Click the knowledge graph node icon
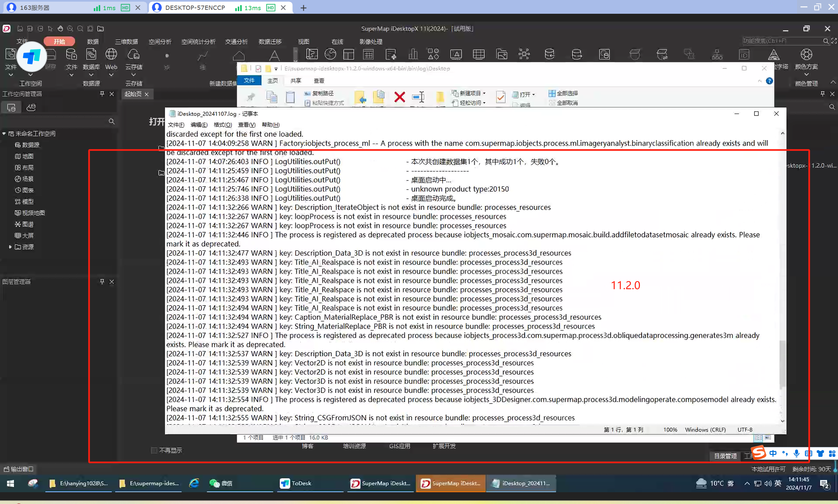The width and height of the screenshot is (838, 504). [x=524, y=54]
